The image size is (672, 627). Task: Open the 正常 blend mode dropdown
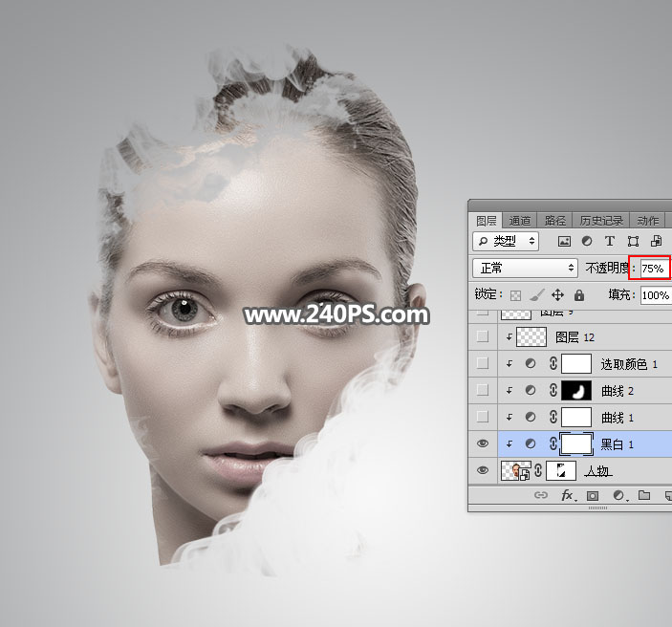(527, 269)
